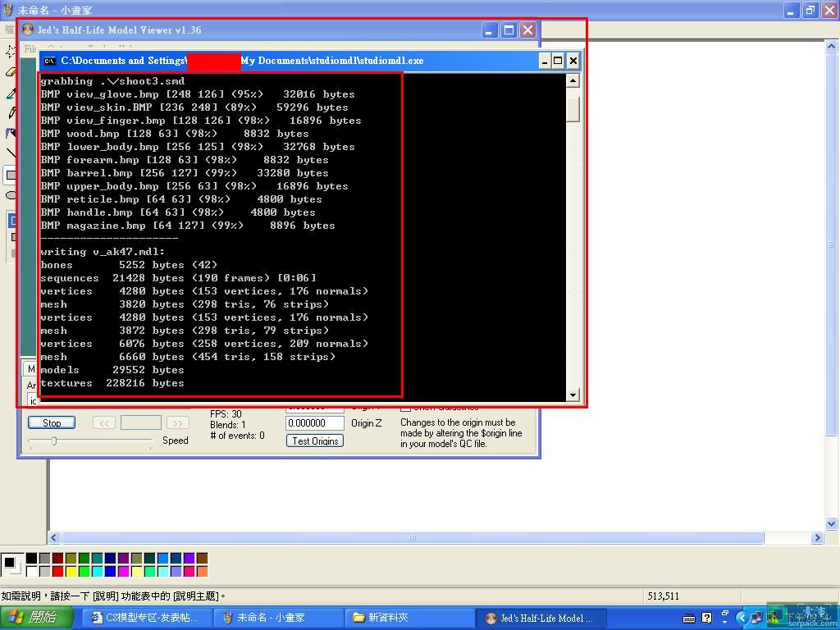
Task: Click the 'textures 228216 bytes' console line
Action: pos(112,383)
